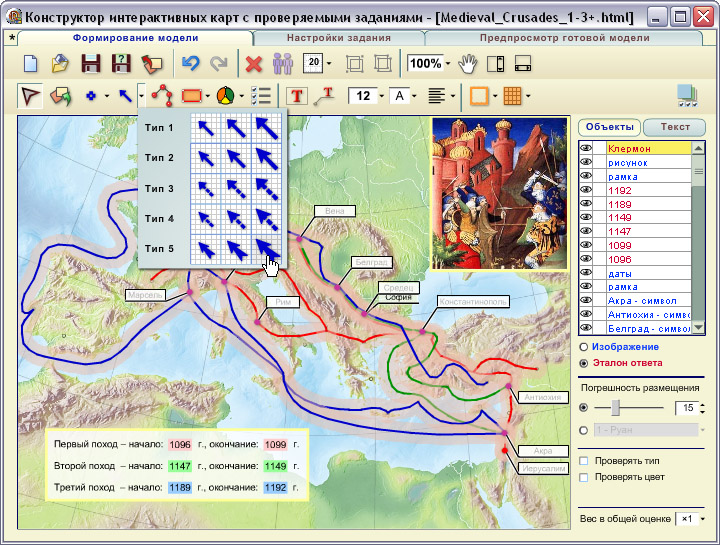This screenshot has width=720, height=545.
Task: Select the callout text with leader tool
Action: tap(324, 96)
